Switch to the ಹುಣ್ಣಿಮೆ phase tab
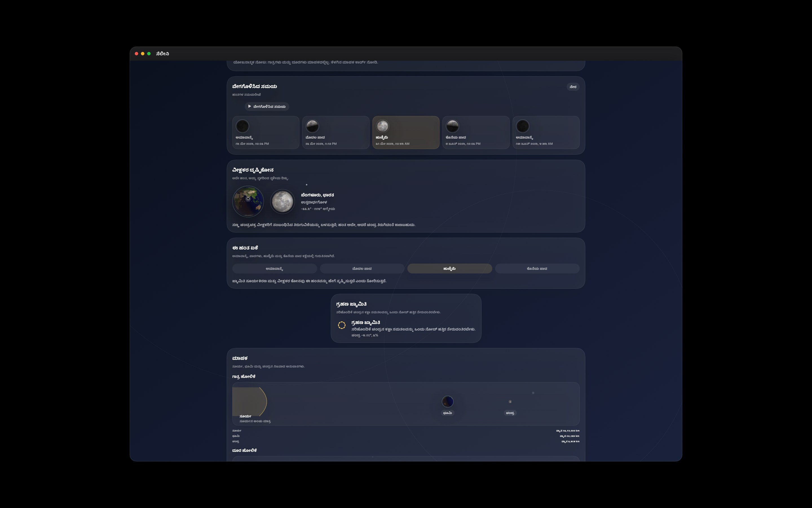The image size is (812, 508). pos(450,268)
